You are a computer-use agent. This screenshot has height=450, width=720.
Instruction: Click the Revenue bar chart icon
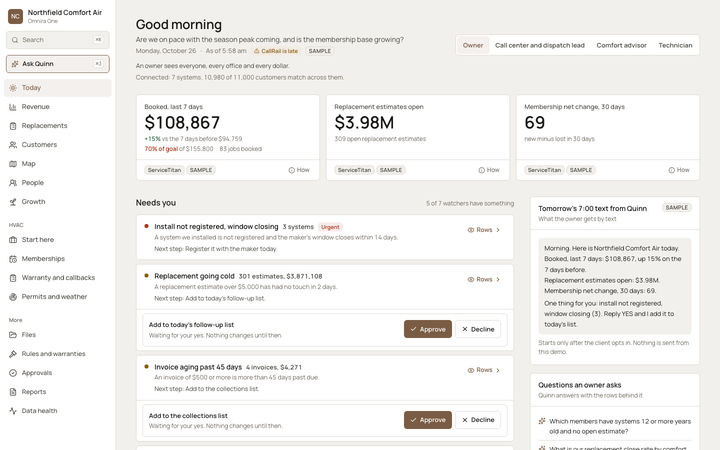point(13,107)
